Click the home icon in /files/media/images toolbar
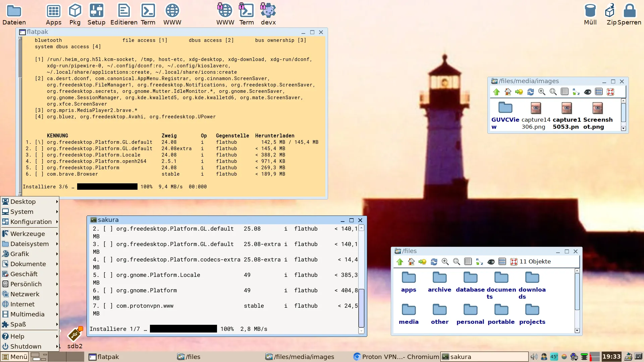 point(508,92)
